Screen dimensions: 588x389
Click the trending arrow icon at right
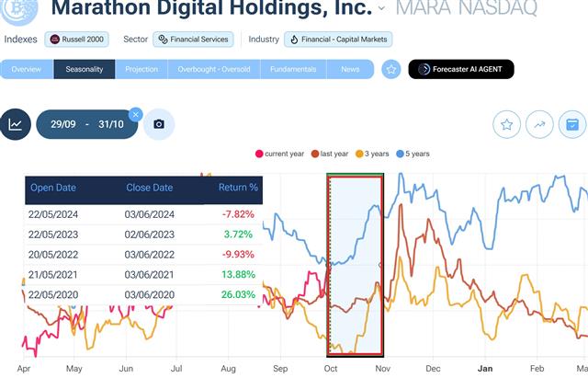tap(539, 124)
